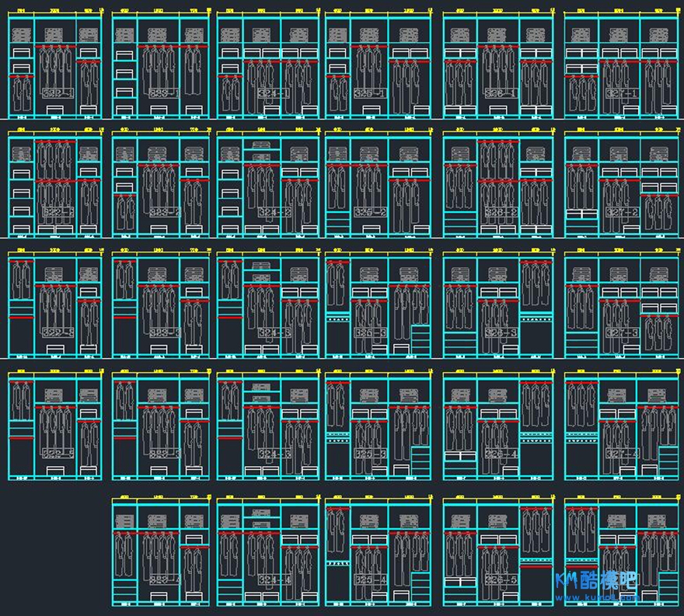
Task: Select the wardrobe block 327-4
Action: coord(620,453)
